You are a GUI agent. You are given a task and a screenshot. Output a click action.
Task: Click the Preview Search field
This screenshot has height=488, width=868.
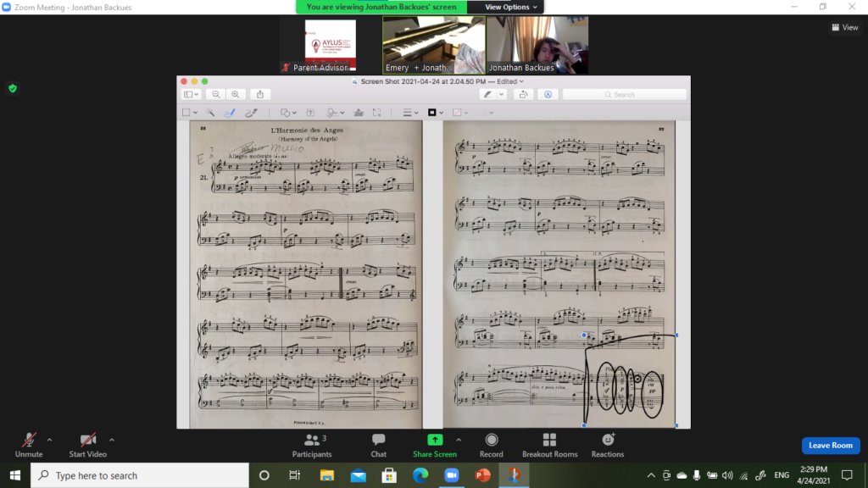click(x=625, y=95)
